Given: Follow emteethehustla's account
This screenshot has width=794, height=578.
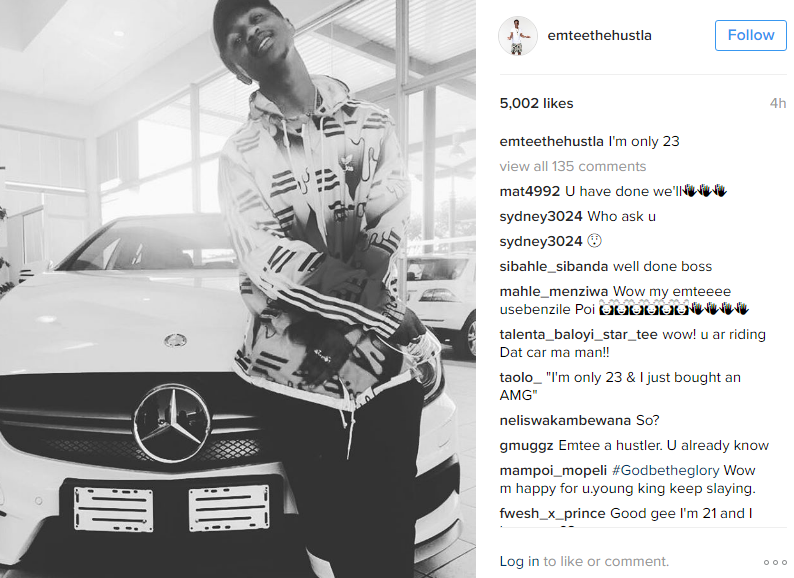Looking at the screenshot, I should click(x=750, y=35).
